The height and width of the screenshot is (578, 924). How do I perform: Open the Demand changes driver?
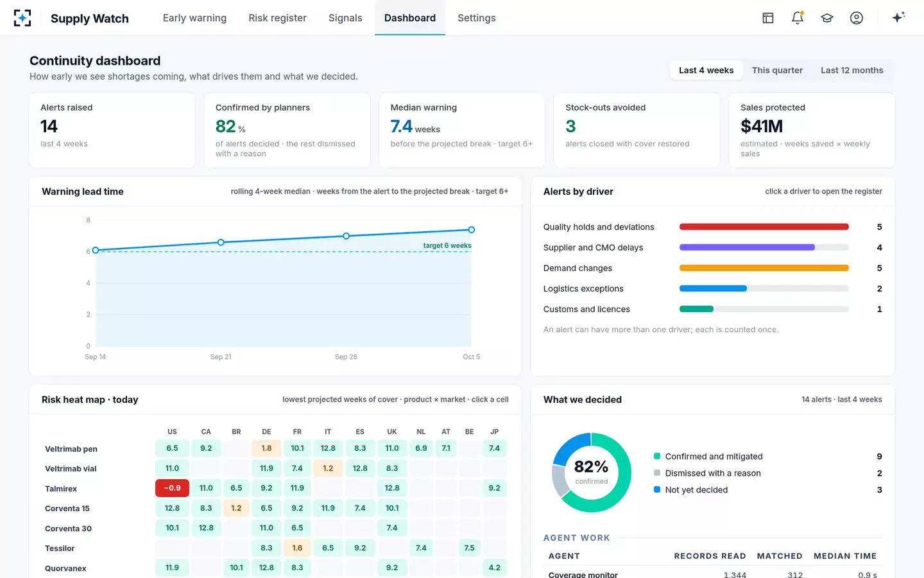(x=712, y=268)
